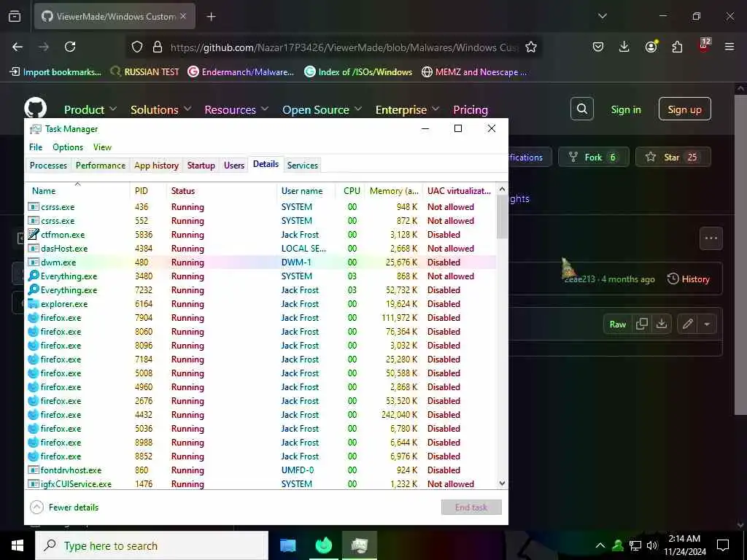Open the Task Manager Options menu
747x560 pixels.
68,147
